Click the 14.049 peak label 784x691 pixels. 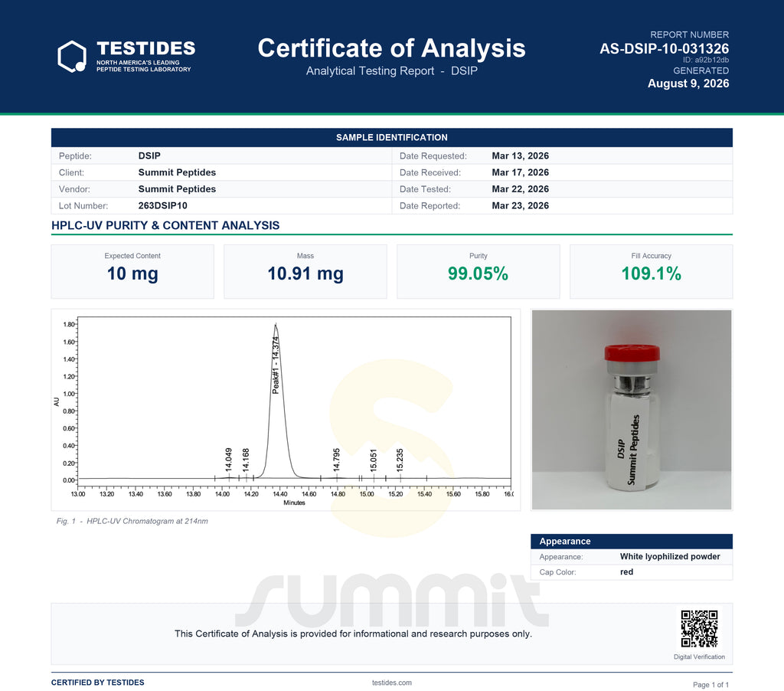[x=228, y=460]
